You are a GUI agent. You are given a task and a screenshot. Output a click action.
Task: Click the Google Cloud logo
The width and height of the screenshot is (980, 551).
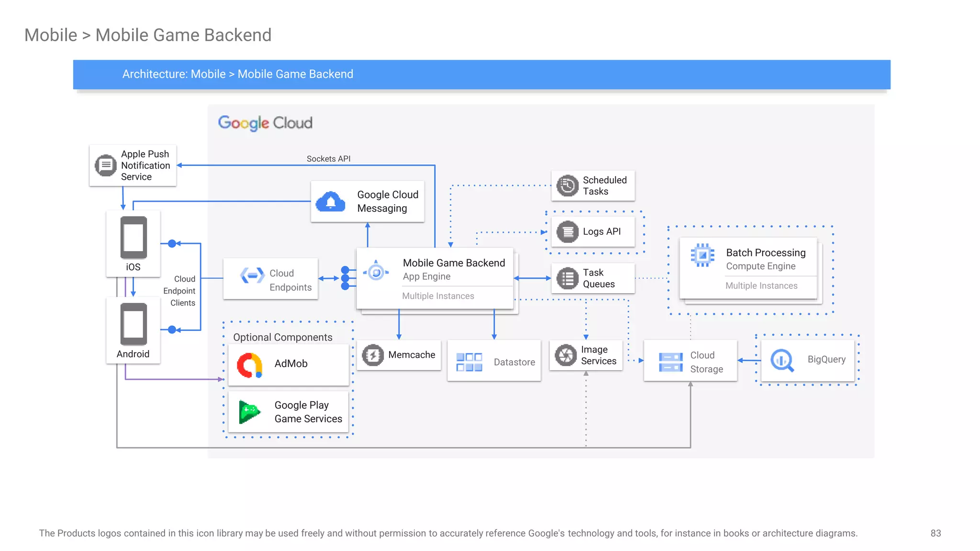(265, 123)
